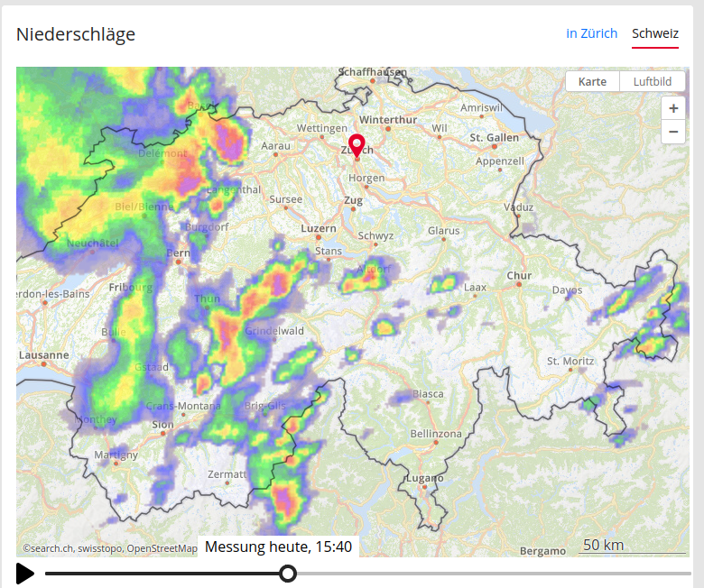Click the Bergamo map label
Viewport: 704px width, 588px height.
[542, 551]
